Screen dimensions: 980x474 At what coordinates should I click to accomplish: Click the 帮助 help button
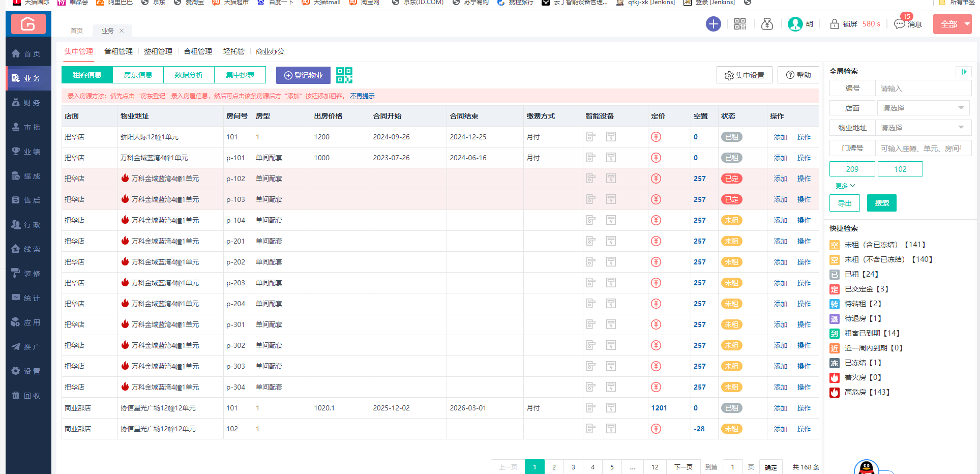tap(798, 75)
